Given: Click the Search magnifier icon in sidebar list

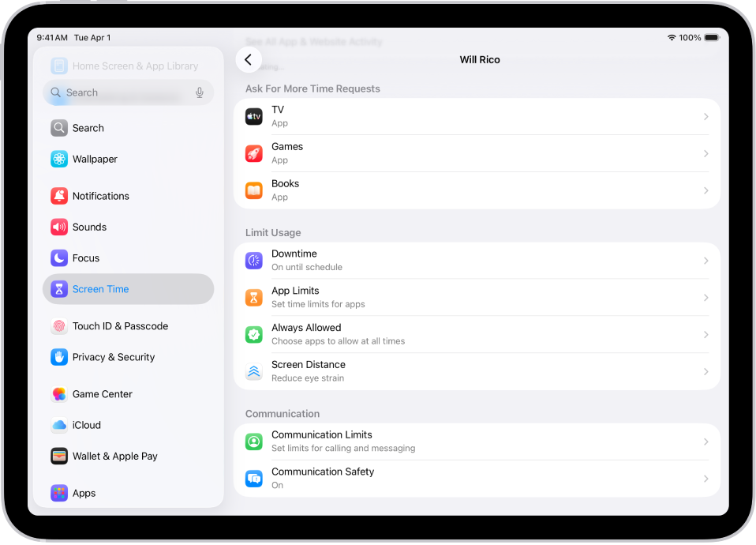Looking at the screenshot, I should [59, 128].
